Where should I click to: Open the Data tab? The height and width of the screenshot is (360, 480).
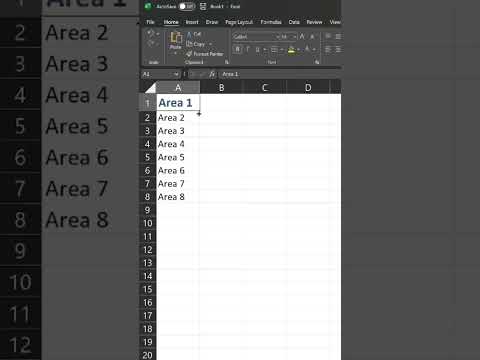coord(294,22)
